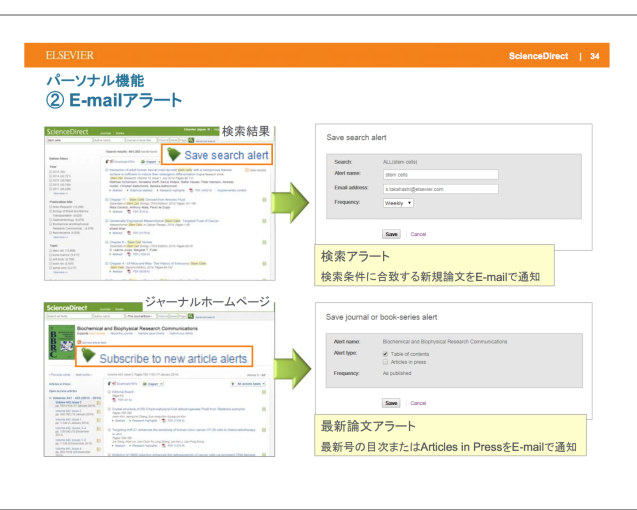Click Save in the Save search alert dialog
This screenshot has height=510, width=637.
[x=391, y=234]
